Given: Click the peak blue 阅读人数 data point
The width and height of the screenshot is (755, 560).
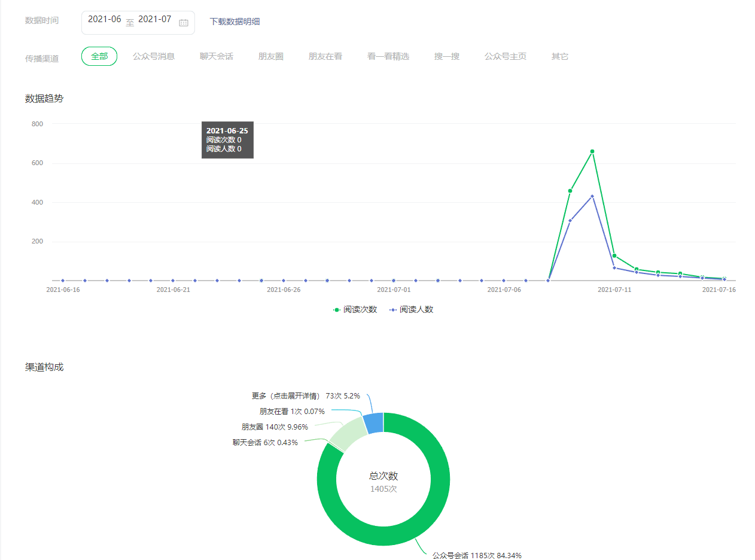Looking at the screenshot, I should pyautogui.click(x=592, y=196).
